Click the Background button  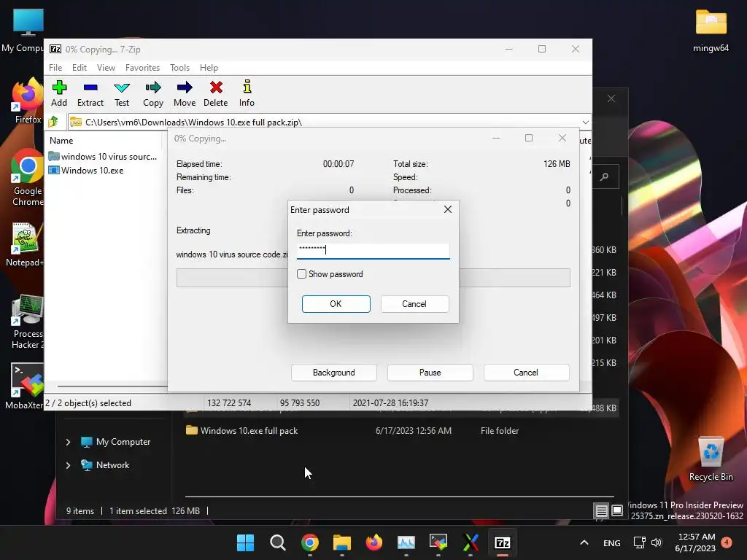coord(334,373)
